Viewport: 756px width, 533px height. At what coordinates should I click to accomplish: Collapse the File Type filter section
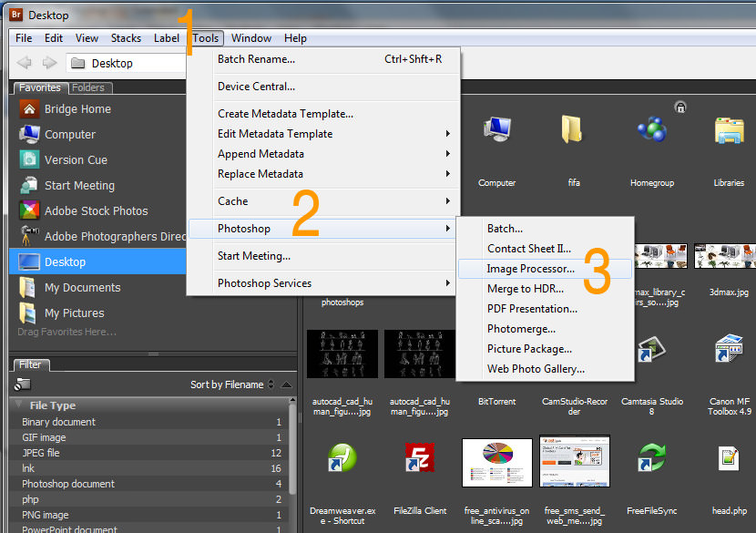tap(19, 405)
